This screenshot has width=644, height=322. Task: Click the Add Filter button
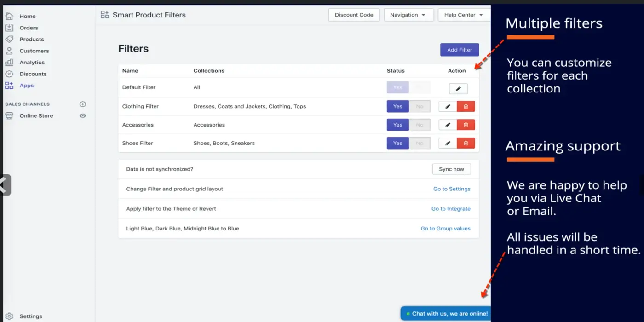[459, 50]
